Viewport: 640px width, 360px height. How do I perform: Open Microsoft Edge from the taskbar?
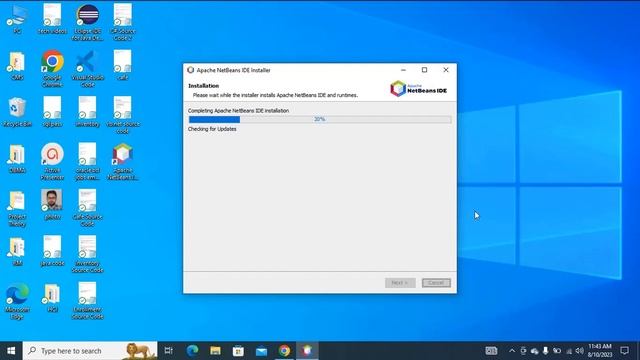tap(192, 351)
